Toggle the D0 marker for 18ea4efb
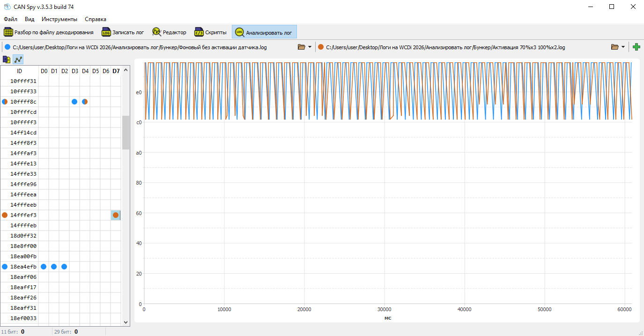Viewport: 644px width, 336px height. point(44,267)
